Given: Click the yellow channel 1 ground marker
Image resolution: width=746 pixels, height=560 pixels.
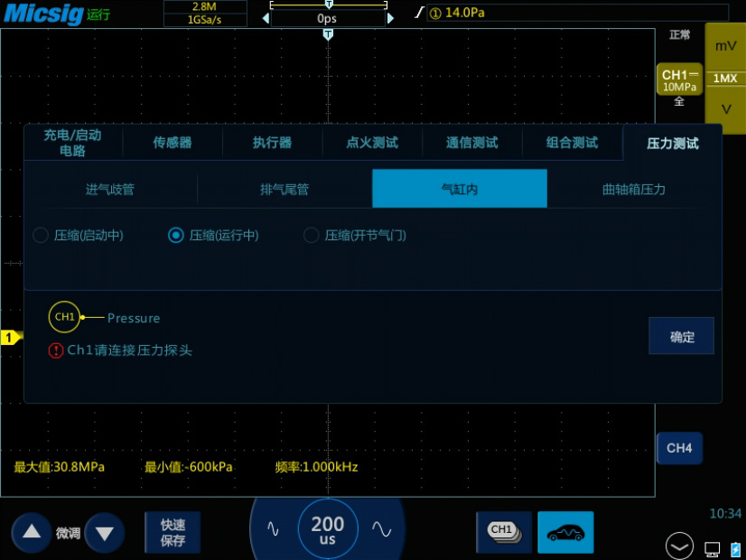Looking at the screenshot, I should tap(10, 338).
